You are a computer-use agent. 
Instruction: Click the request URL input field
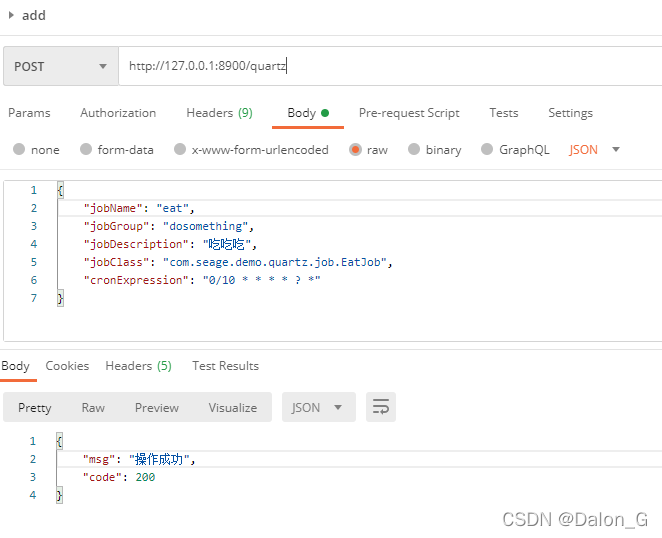[390, 66]
